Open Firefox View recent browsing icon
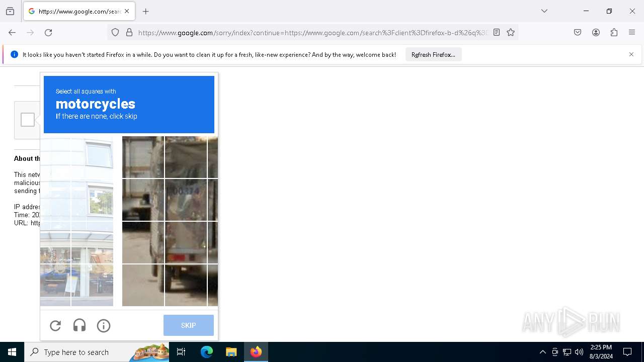Image resolution: width=644 pixels, height=362 pixels. tap(10, 11)
